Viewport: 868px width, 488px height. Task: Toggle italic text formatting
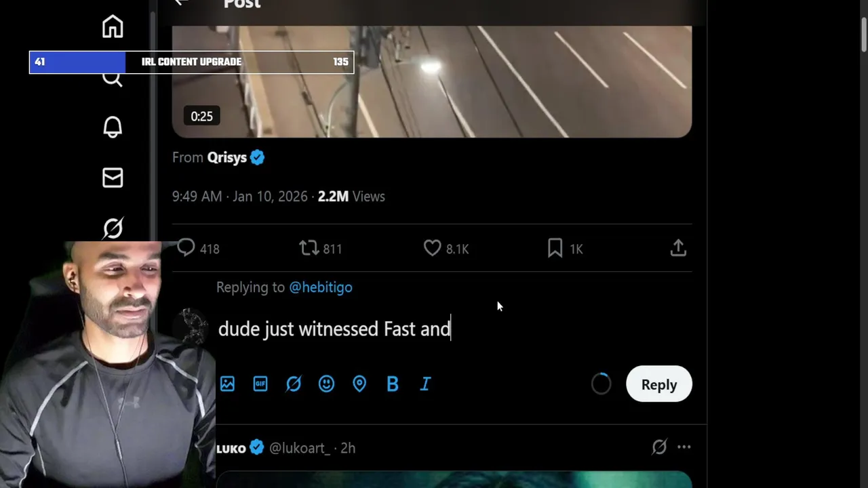(425, 384)
